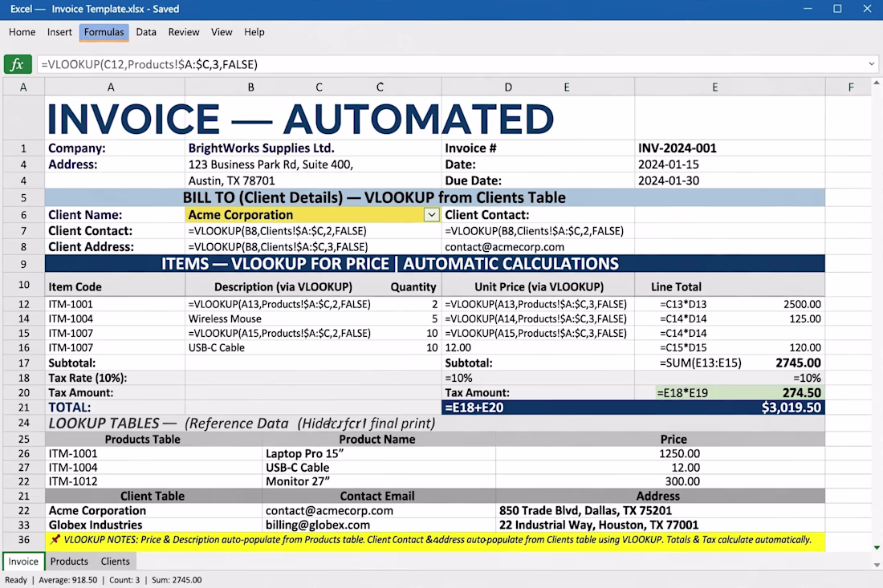Select column F header
The width and height of the screenshot is (883, 588).
[x=850, y=87]
